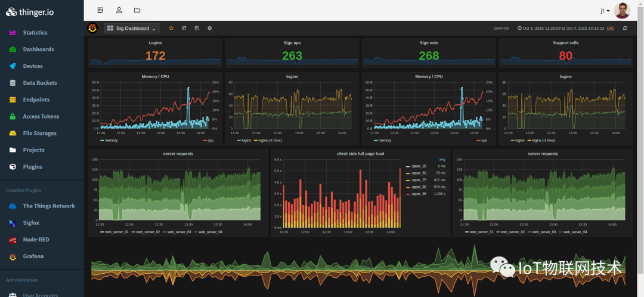
Task: Click the Support calls value 80
Action: [565, 55]
